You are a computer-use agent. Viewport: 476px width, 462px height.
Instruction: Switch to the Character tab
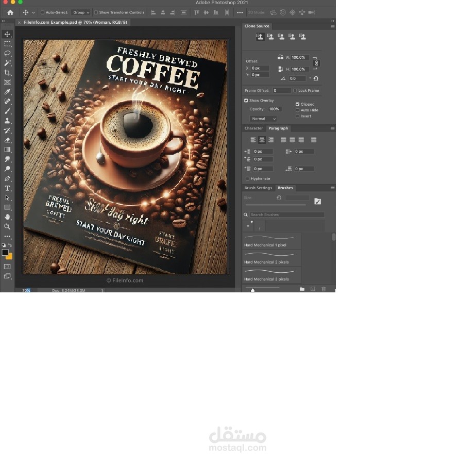pos(253,128)
